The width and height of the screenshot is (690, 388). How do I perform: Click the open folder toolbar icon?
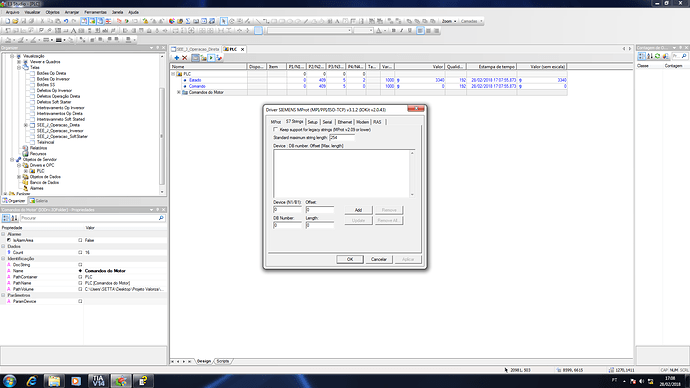coord(15,21)
